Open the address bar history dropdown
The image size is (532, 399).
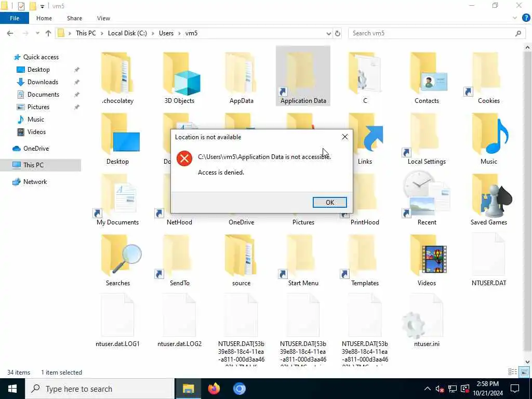(x=328, y=33)
